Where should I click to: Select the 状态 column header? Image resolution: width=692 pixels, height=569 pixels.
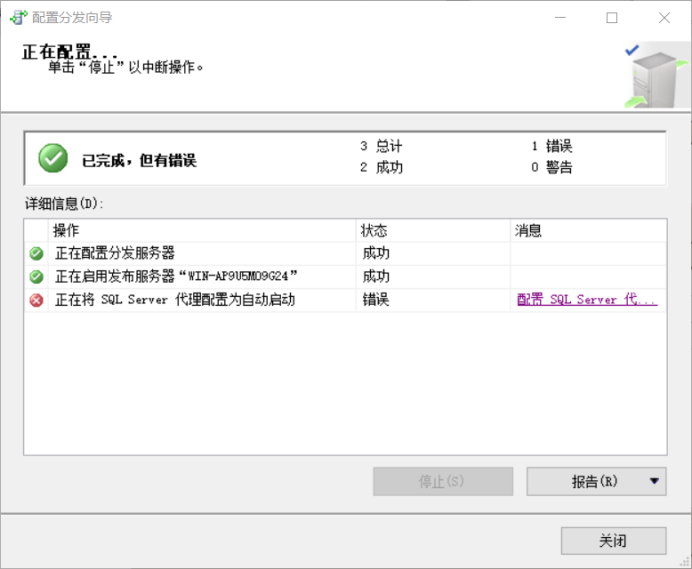pos(432,231)
